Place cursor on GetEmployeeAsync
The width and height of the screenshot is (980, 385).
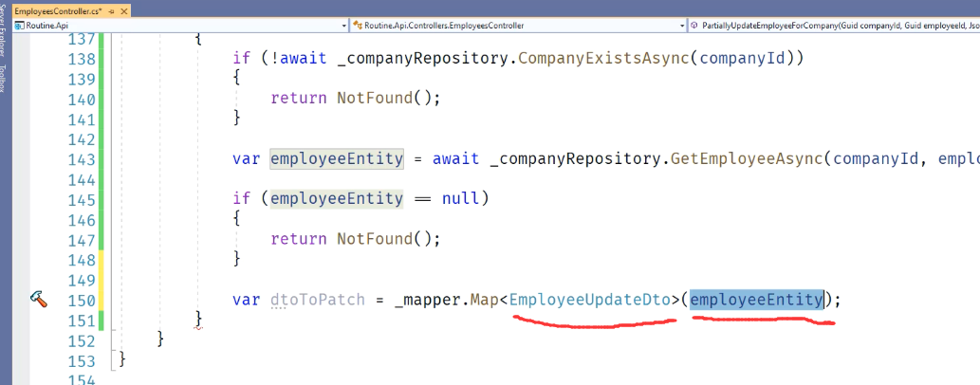[747, 158]
